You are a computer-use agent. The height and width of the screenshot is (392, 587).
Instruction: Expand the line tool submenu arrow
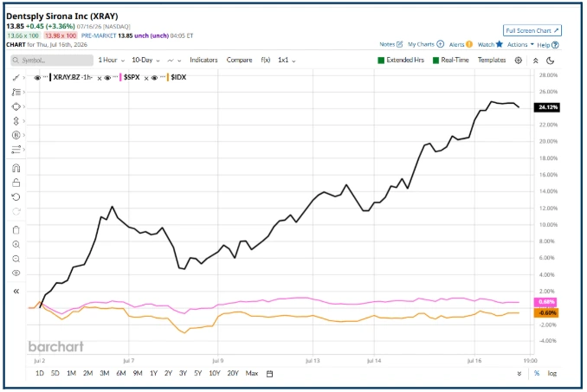24,78
